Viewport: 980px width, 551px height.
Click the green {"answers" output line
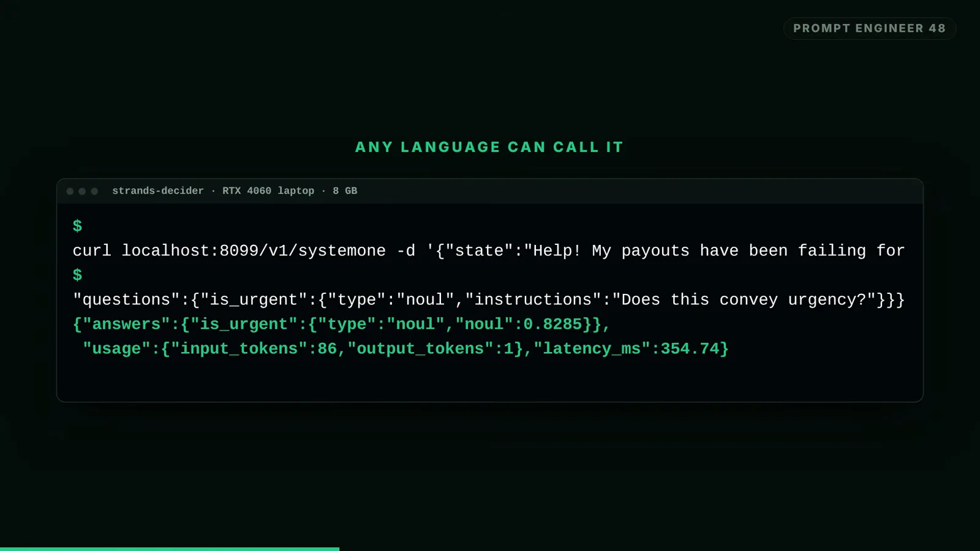coord(342,324)
